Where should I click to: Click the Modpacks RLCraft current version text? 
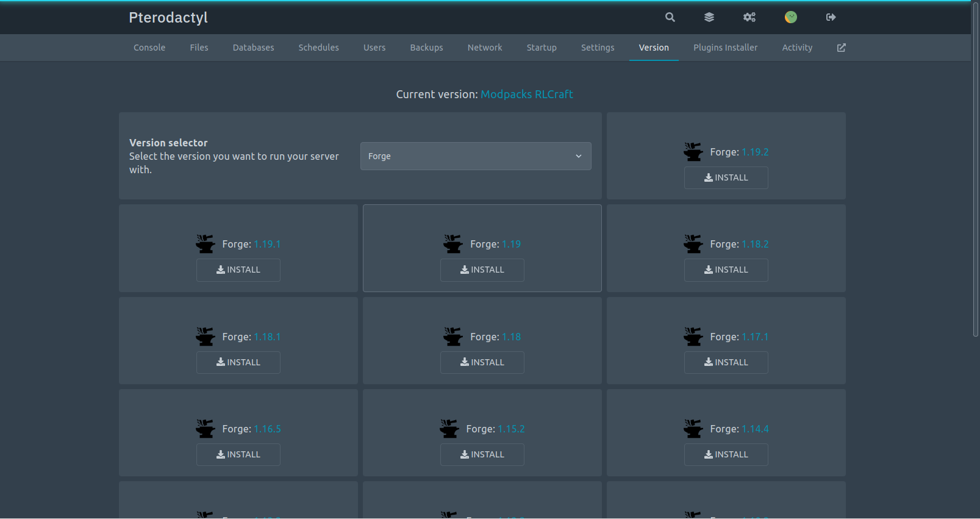tap(527, 94)
